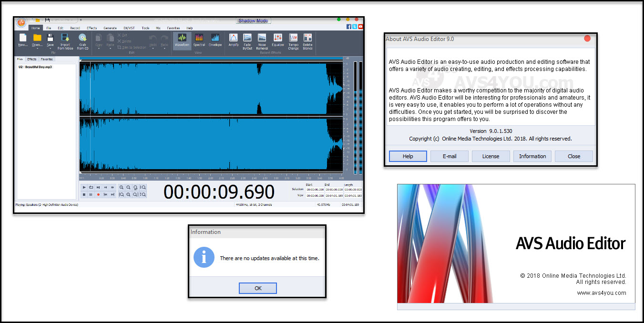Click the E-mail button in About dialog

450,156
